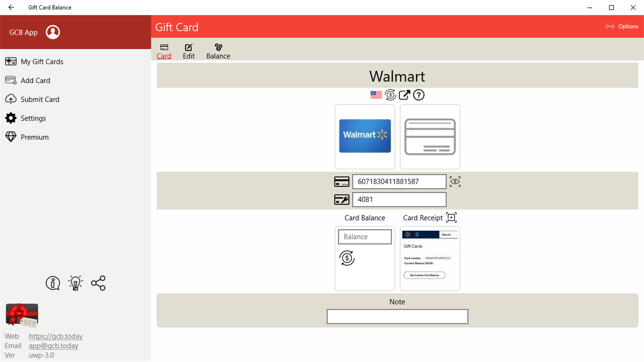
Task: Open the https://gcb.today link
Action: pos(55,336)
